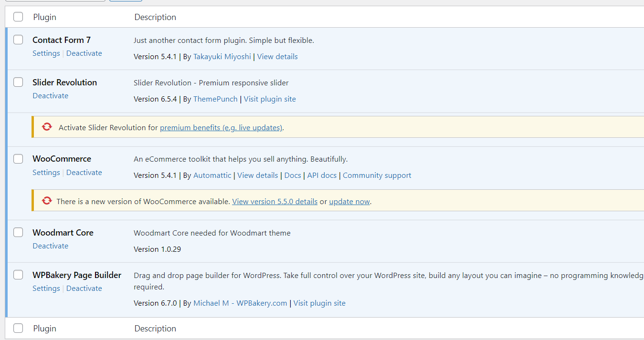Select the Slider Revolution checkbox
This screenshot has height=340, width=644.
18,82
